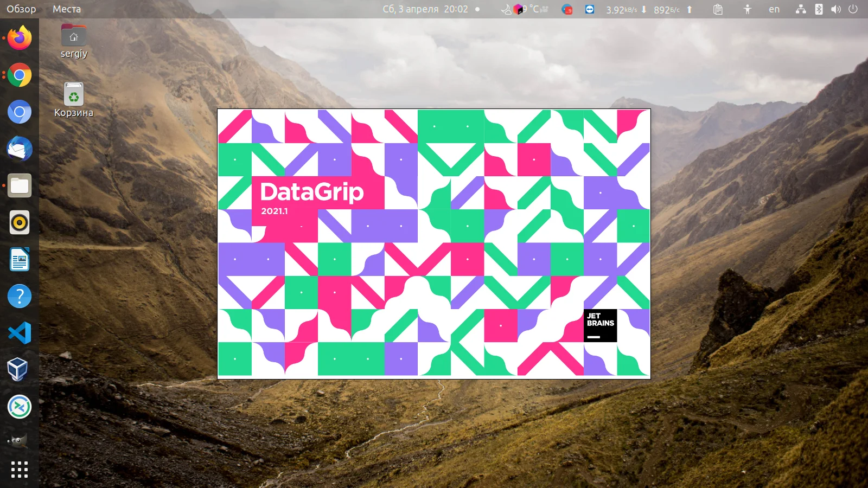Click the volume speaker icon
This screenshot has height=488, width=868.
pos(836,9)
